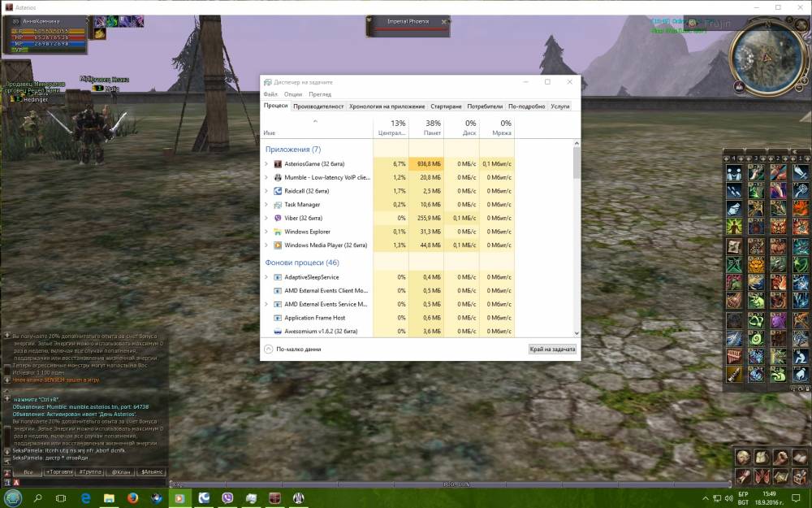Screen dimensions: 812x508
Task: Open the Опции menu in Task Manager
Action: point(293,94)
